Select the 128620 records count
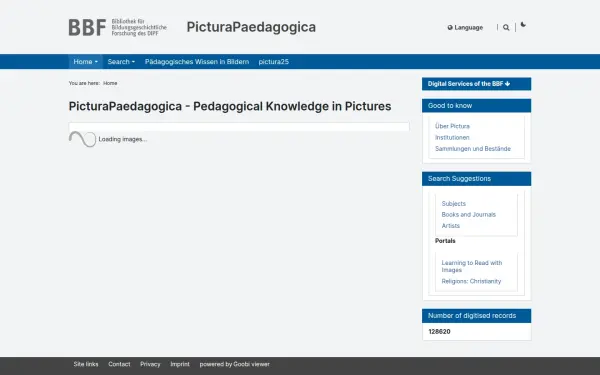 click(x=439, y=332)
